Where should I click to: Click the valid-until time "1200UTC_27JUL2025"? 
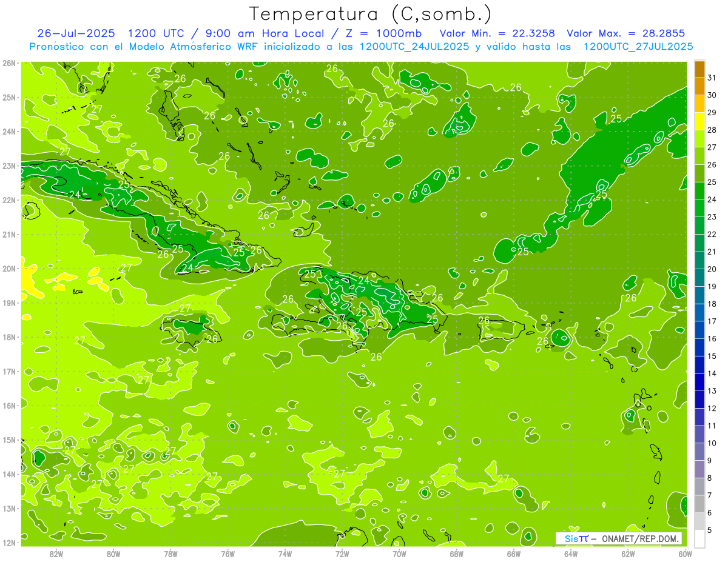[638, 46]
